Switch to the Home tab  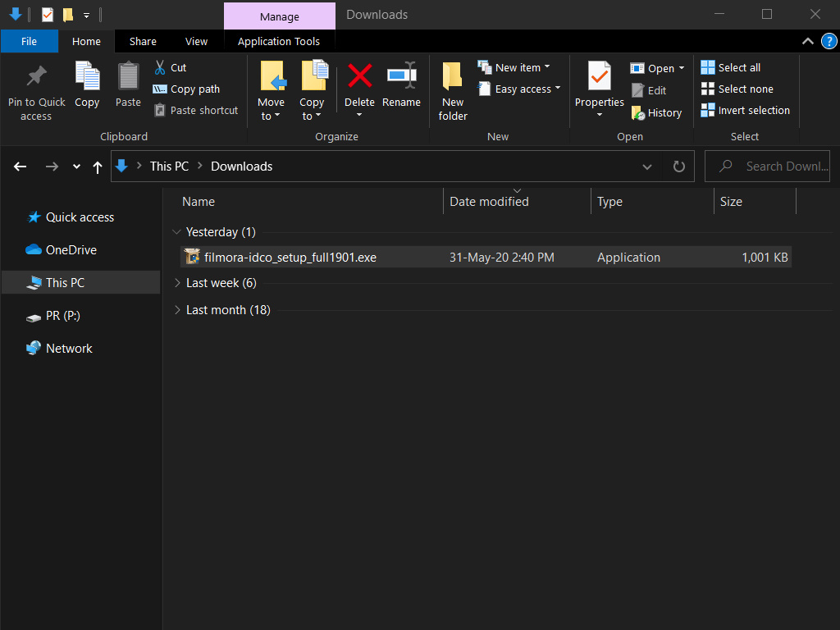[86, 41]
